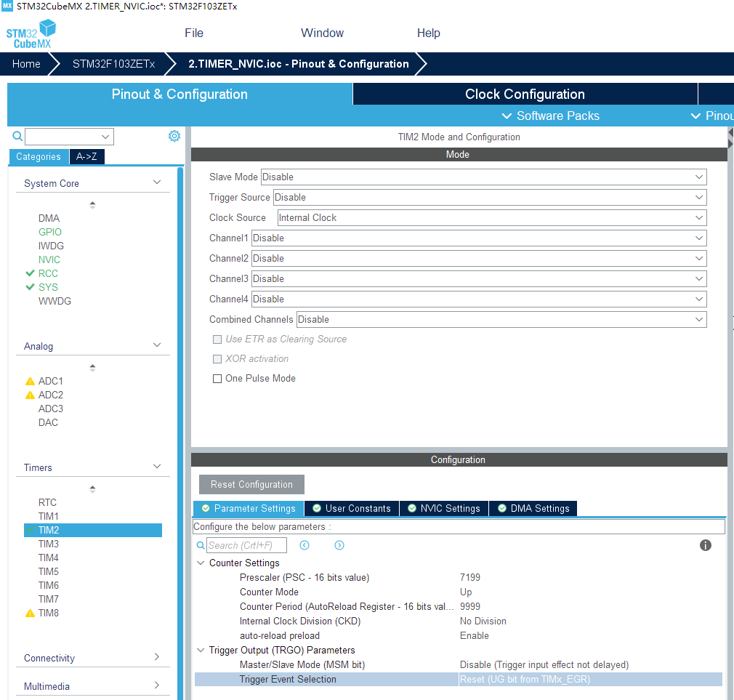Image resolution: width=734 pixels, height=700 pixels.
Task: Click the sort arrows under Analog
Action: point(93,368)
